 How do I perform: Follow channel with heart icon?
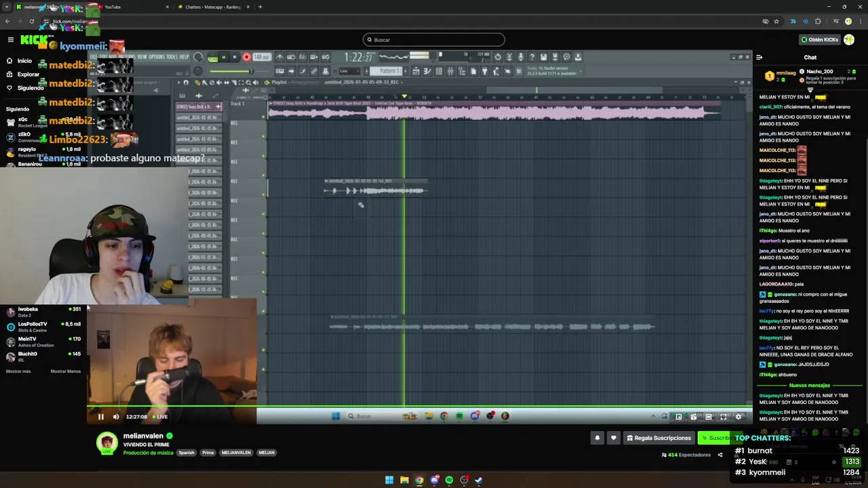pos(614,438)
